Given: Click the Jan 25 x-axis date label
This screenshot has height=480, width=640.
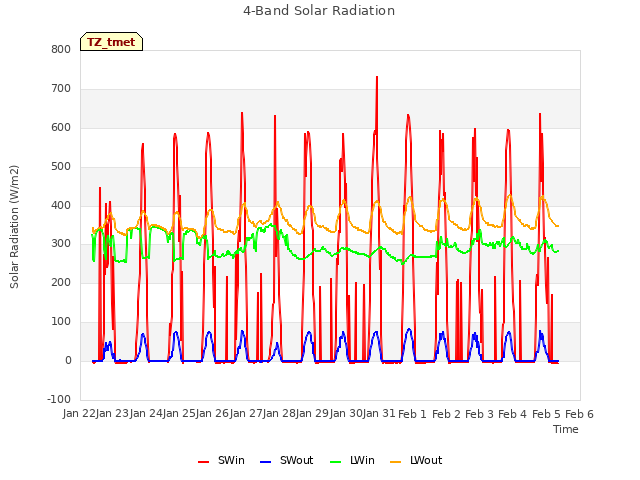Looking at the screenshot, I should (x=179, y=413).
